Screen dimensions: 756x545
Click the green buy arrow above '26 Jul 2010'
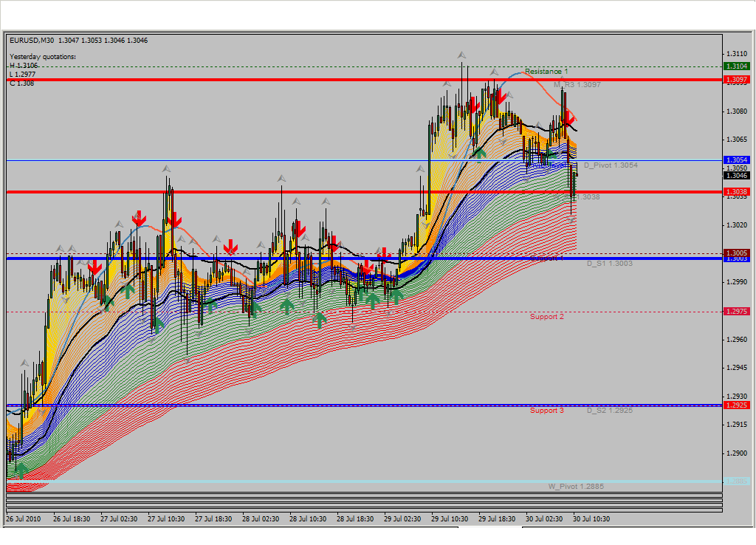point(21,470)
